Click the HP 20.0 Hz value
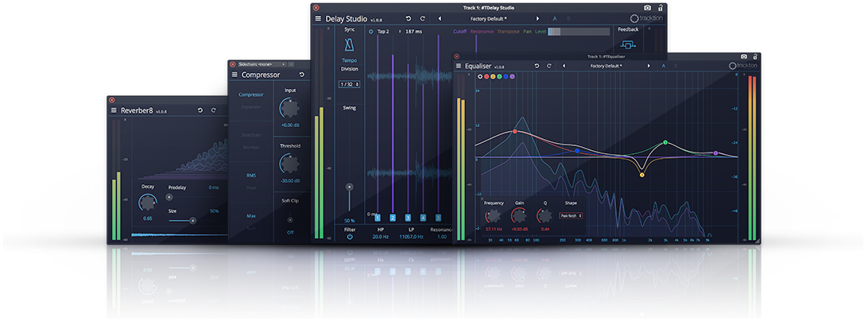The height and width of the screenshot is (320, 868). pyautogui.click(x=381, y=237)
